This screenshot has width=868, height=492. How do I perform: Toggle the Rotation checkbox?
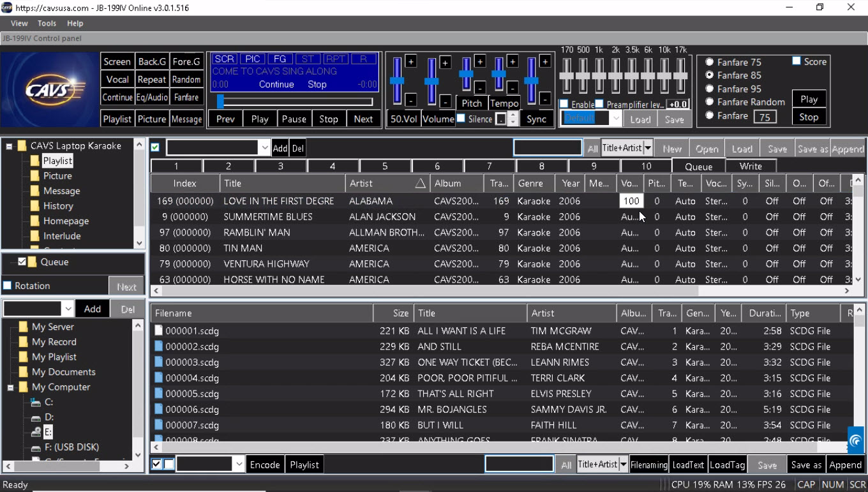click(8, 285)
